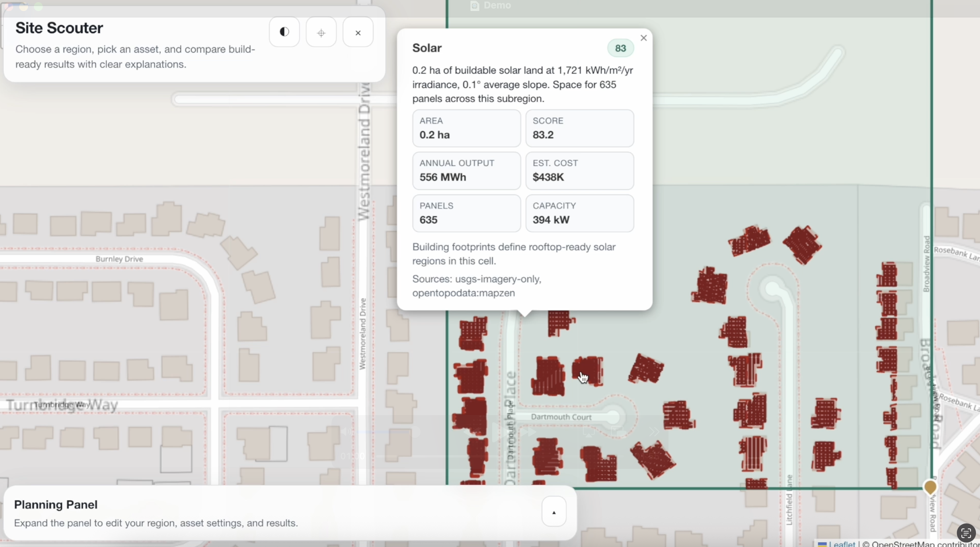Click the faint AirPlay icon overlay

pos(588,432)
